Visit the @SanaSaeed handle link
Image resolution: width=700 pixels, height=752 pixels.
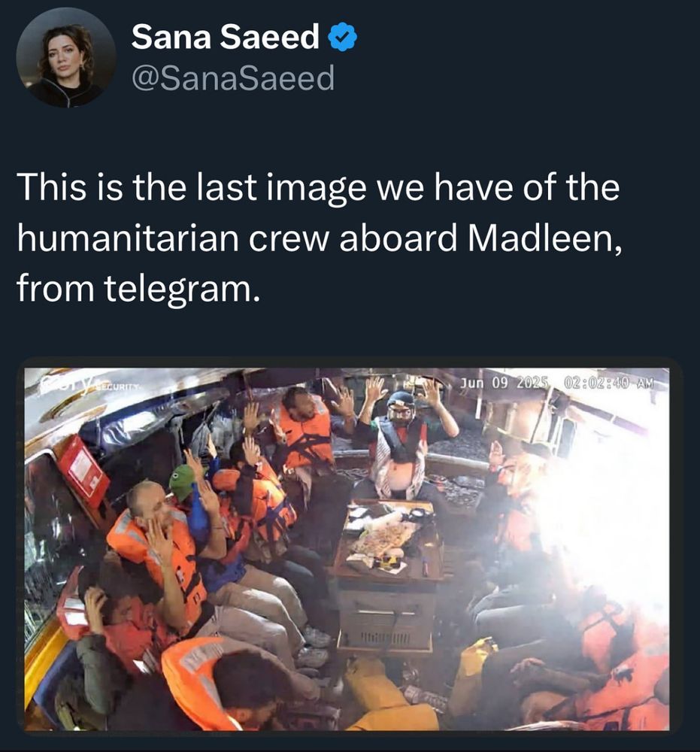[232, 79]
